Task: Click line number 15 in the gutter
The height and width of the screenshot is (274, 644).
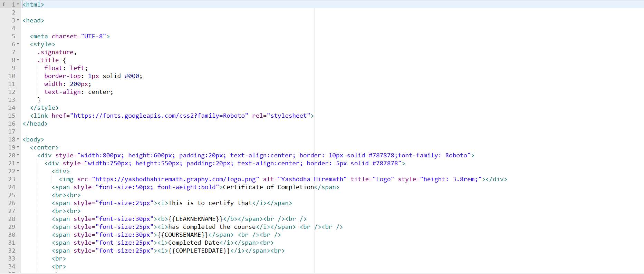Action: click(12, 116)
